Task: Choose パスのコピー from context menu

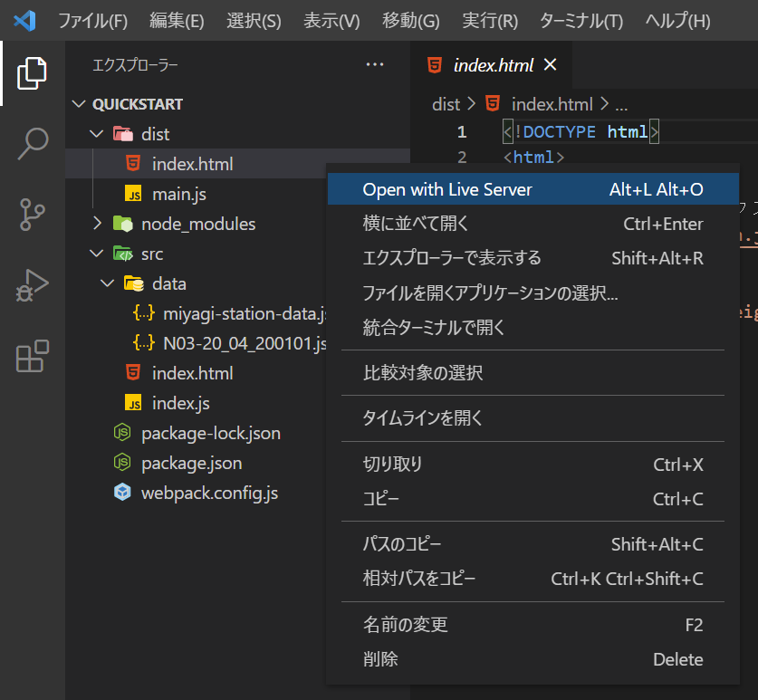Action: click(533, 544)
